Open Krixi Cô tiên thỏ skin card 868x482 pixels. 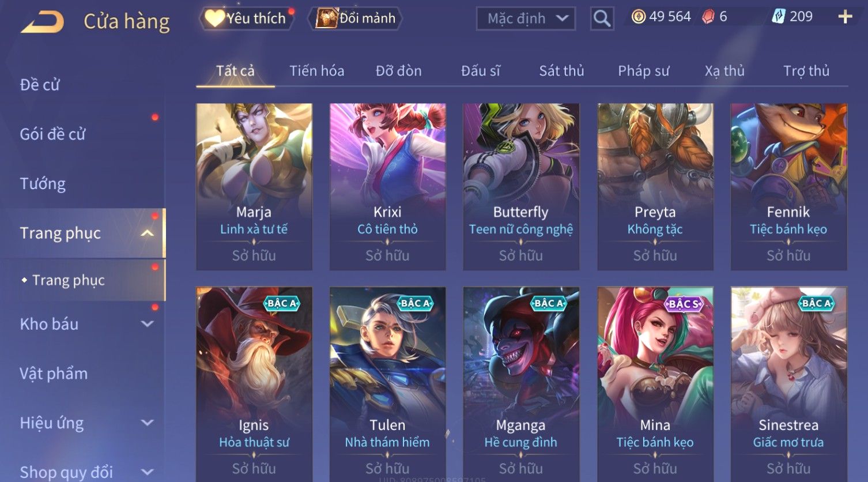[387, 187]
